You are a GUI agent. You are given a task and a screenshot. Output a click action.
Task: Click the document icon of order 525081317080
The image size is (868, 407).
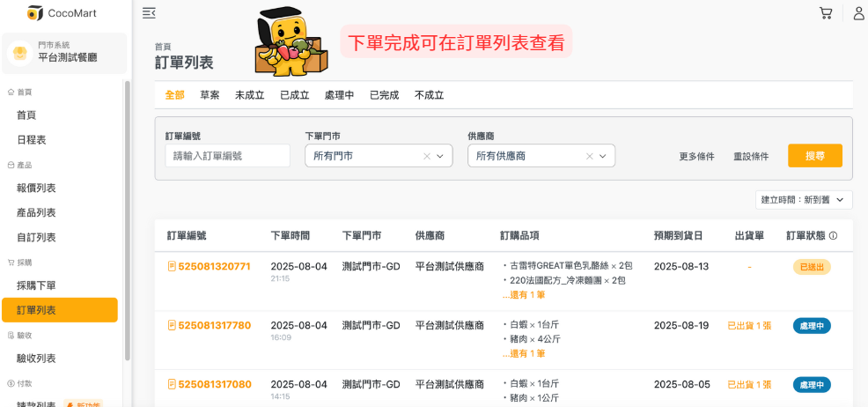[x=172, y=384]
